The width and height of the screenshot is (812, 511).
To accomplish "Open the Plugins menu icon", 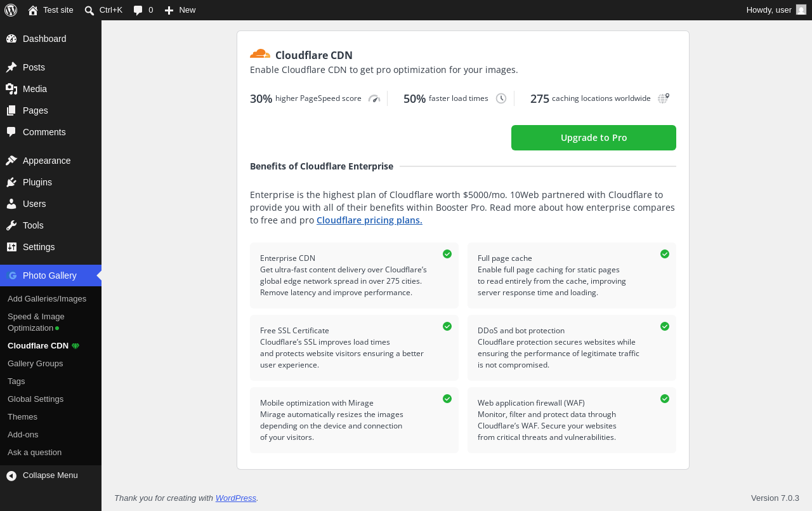I will pyautogui.click(x=11, y=182).
